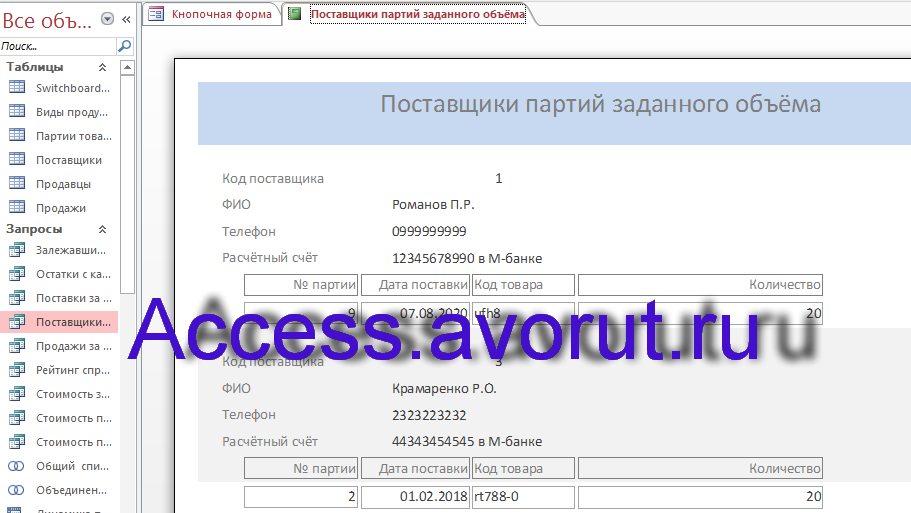The height and width of the screenshot is (513, 911).
Task: Select Продажи table icon
Action: [17, 207]
